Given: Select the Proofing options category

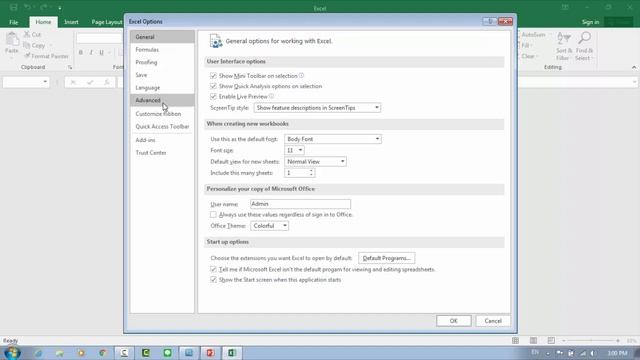Looking at the screenshot, I should (162, 62).
